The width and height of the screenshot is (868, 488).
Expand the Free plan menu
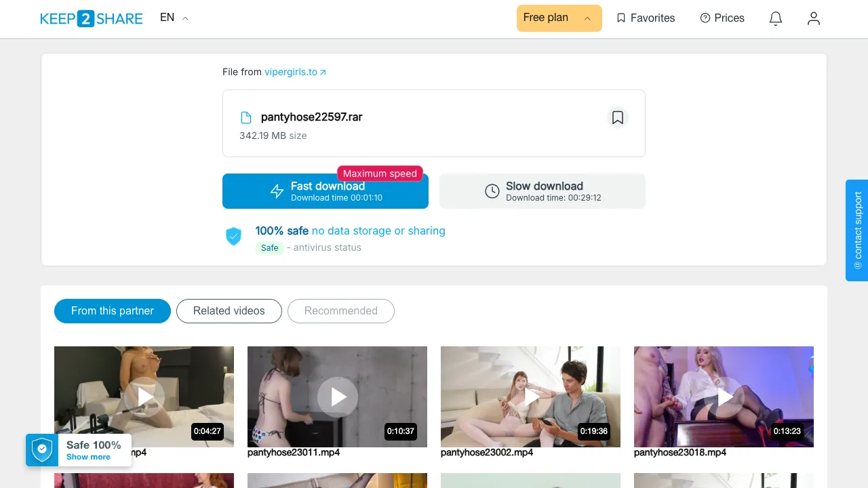(559, 18)
